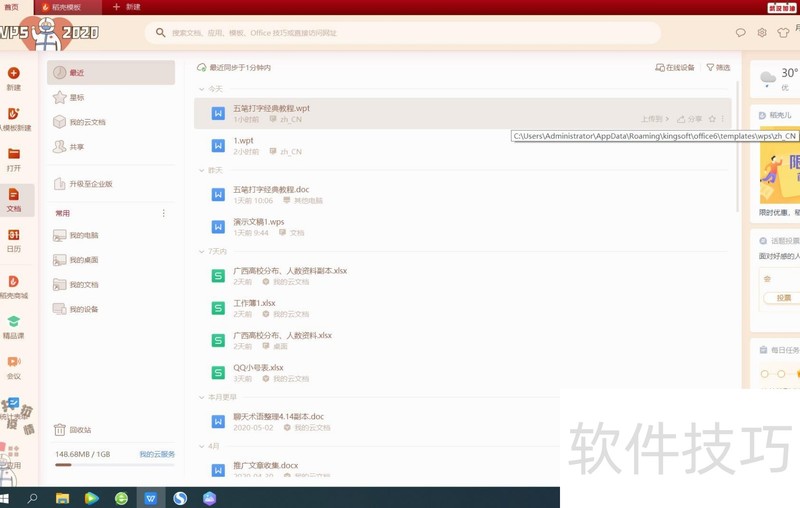Image resolution: width=800 pixels, height=508 pixels.
Task: Open settings gear icon in header
Action: [762, 33]
